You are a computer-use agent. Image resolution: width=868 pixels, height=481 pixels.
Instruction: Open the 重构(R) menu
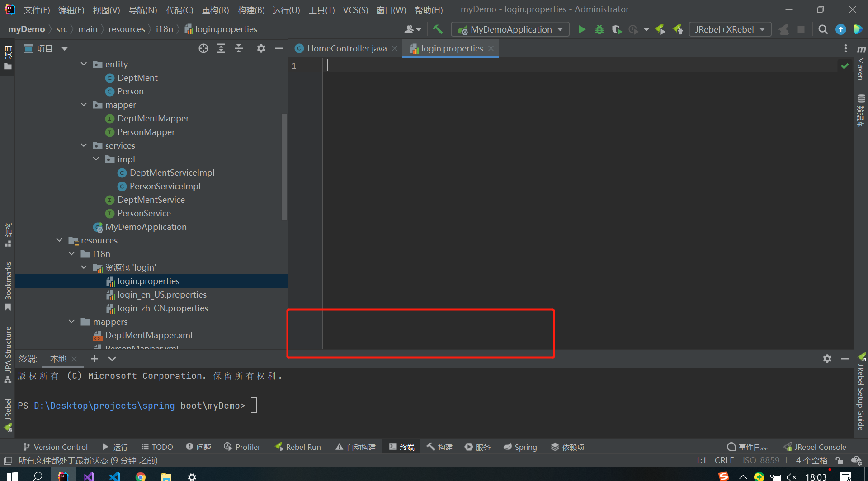click(215, 10)
